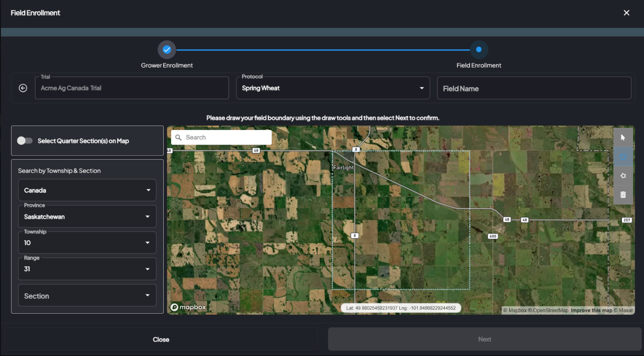Click the highway 257 marker on map
The width and height of the screenshot is (644, 356).
[626, 220]
